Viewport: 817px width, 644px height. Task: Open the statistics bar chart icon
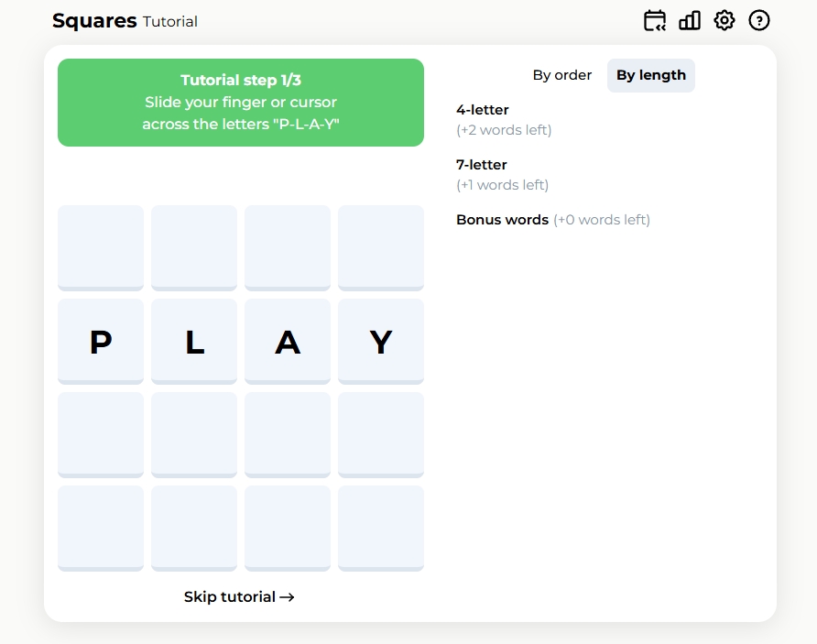(x=690, y=21)
